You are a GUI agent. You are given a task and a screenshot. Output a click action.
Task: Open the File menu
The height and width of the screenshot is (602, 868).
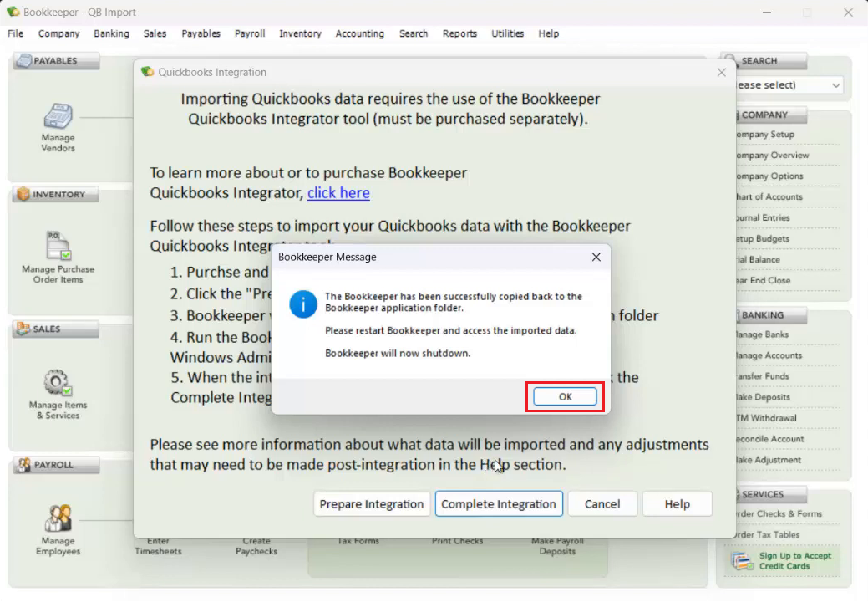(16, 33)
